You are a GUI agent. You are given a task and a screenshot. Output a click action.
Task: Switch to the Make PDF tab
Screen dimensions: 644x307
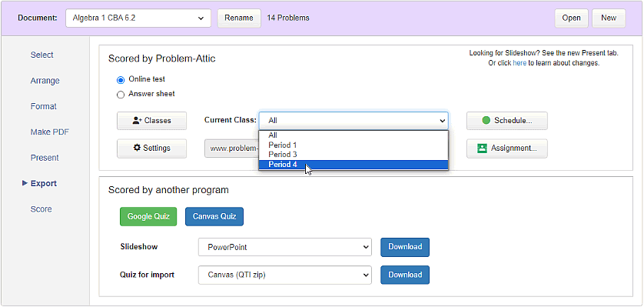pos(50,132)
